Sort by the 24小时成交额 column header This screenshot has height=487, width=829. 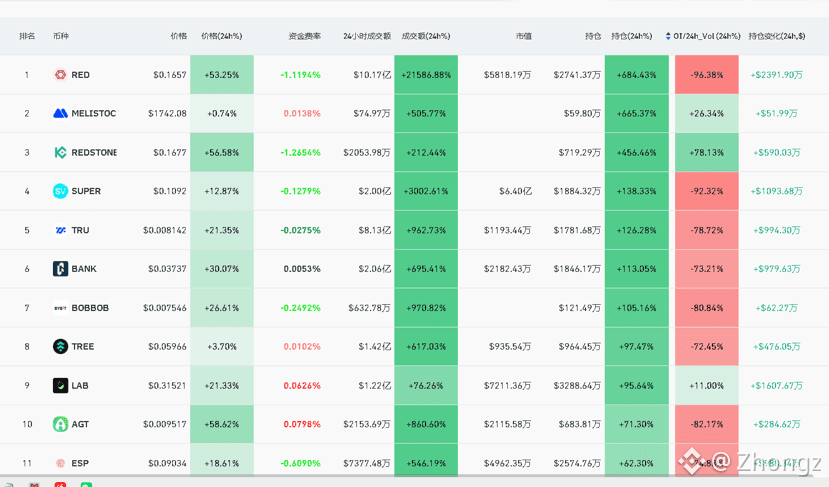367,36
